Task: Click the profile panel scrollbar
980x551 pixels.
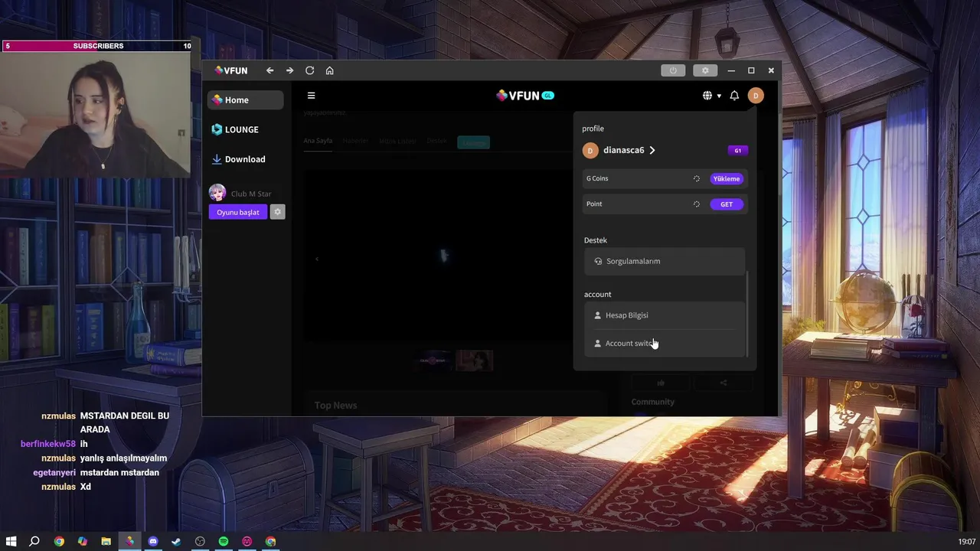Action: click(747, 314)
